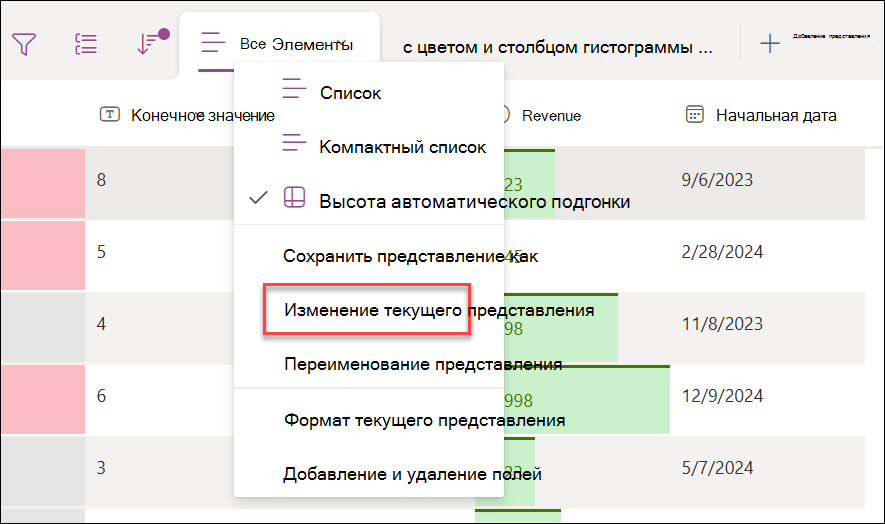Click the green revenue bar on the 11/8/2023 row

(x=561, y=328)
